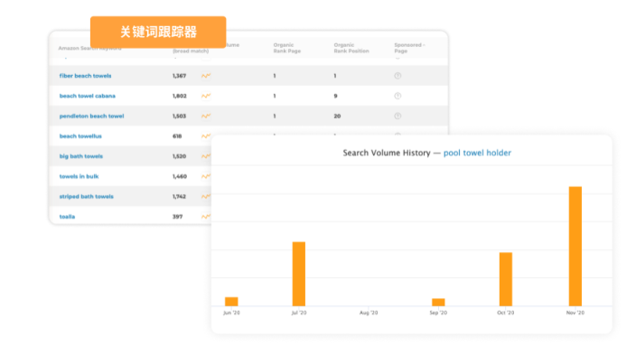Click the Nov '20 bar in chart

coord(575,246)
